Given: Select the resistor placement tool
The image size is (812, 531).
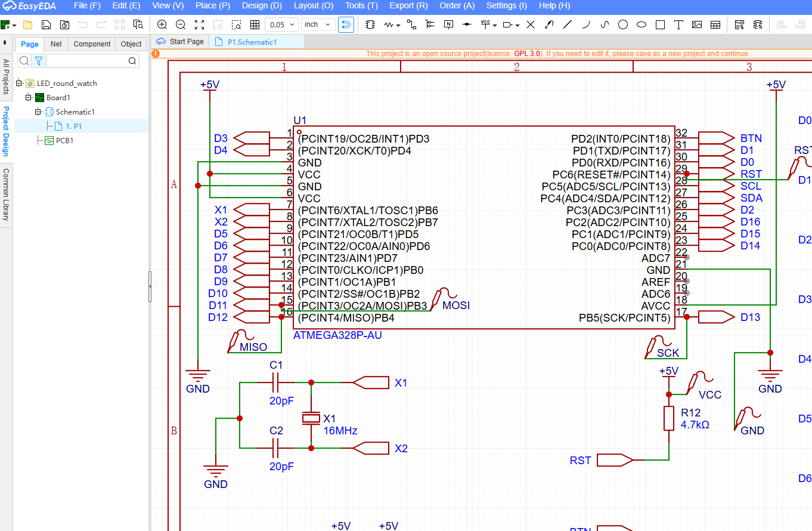Looking at the screenshot, I should (x=389, y=24).
